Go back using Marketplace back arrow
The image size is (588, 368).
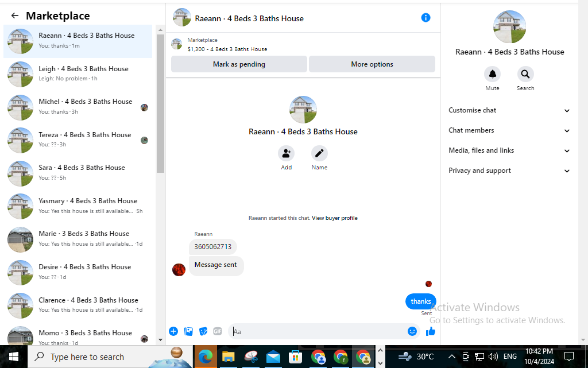(x=14, y=16)
